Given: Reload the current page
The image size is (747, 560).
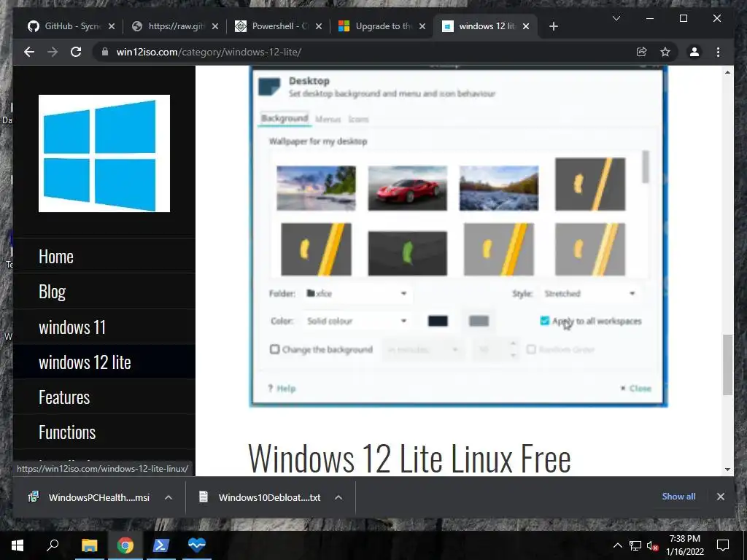Looking at the screenshot, I should pos(76,52).
